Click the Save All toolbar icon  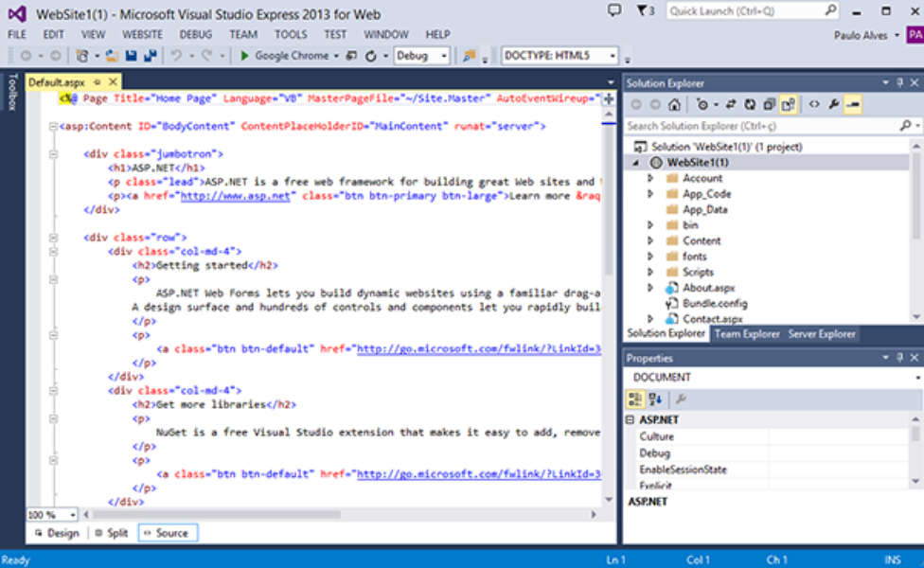[149, 56]
